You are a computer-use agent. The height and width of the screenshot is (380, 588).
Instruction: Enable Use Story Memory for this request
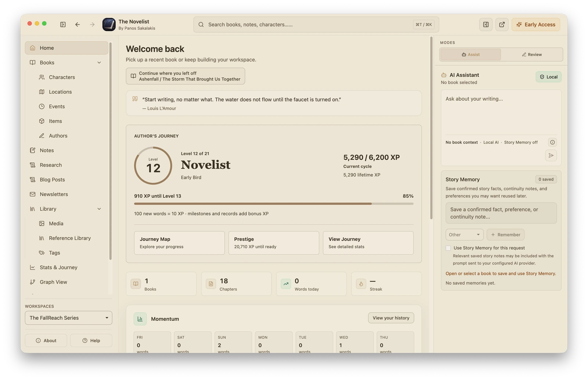coord(448,248)
